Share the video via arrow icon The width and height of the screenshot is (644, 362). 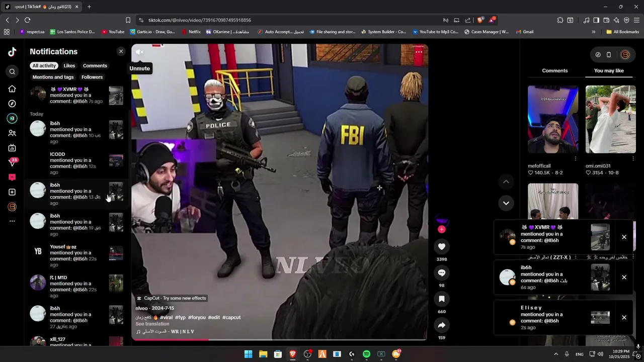(x=442, y=325)
